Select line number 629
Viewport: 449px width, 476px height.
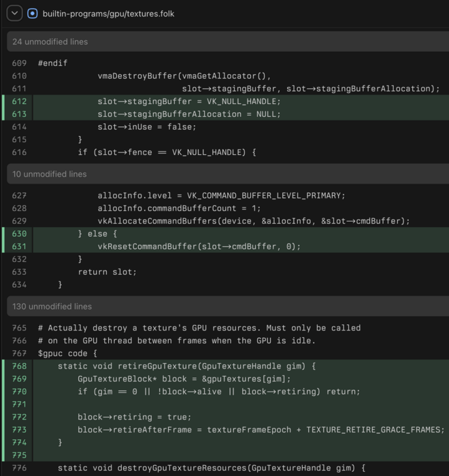pos(19,221)
